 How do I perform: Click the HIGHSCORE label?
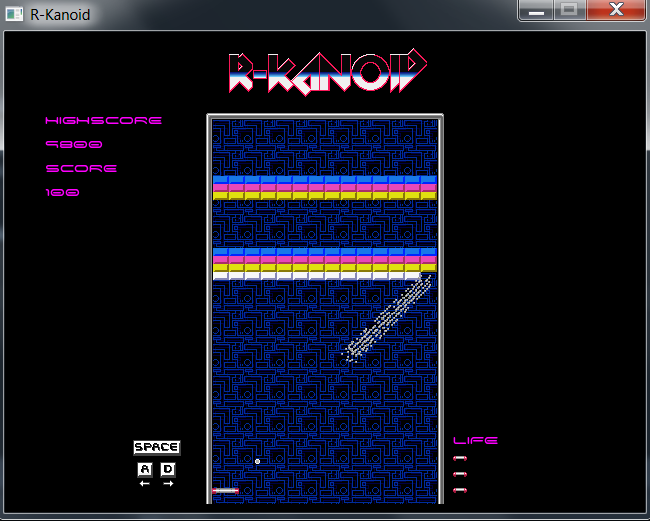[103, 121]
